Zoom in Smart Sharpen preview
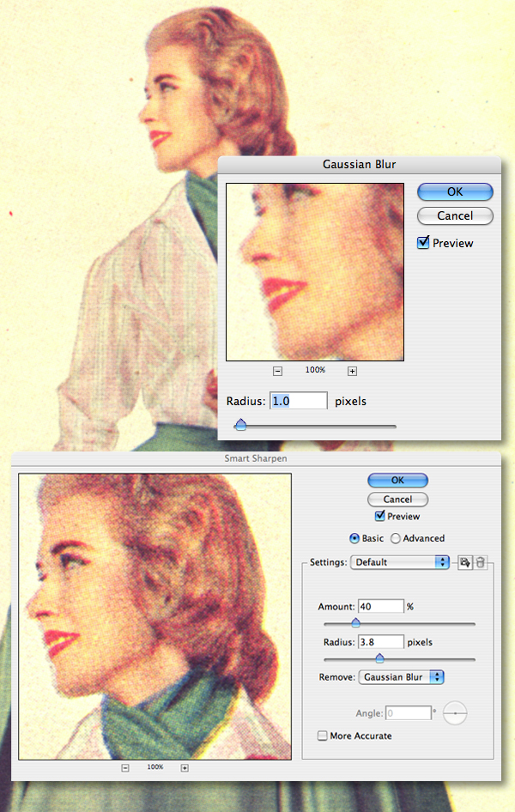 pos(185,768)
